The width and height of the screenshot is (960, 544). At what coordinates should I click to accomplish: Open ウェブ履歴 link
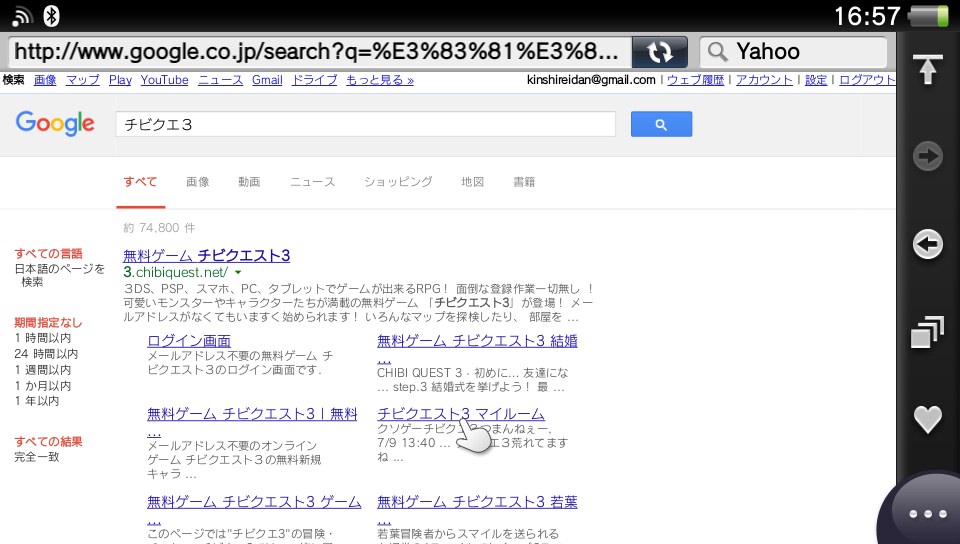click(696, 80)
